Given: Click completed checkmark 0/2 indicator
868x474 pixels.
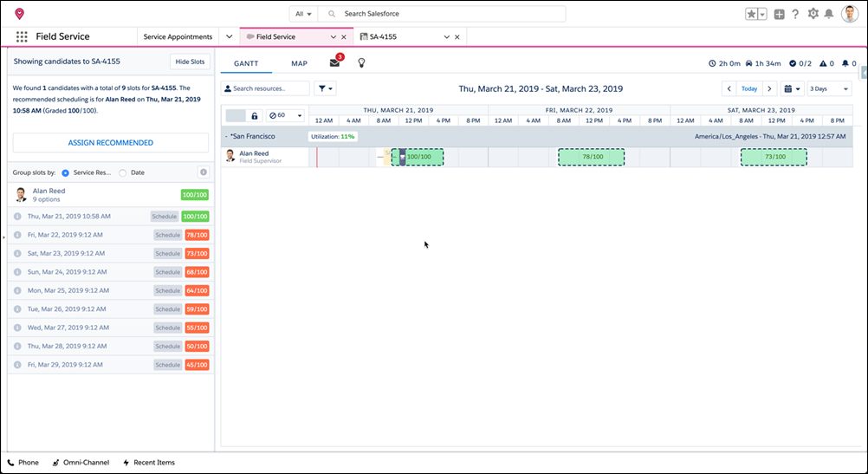Looking at the screenshot, I should (800, 63).
